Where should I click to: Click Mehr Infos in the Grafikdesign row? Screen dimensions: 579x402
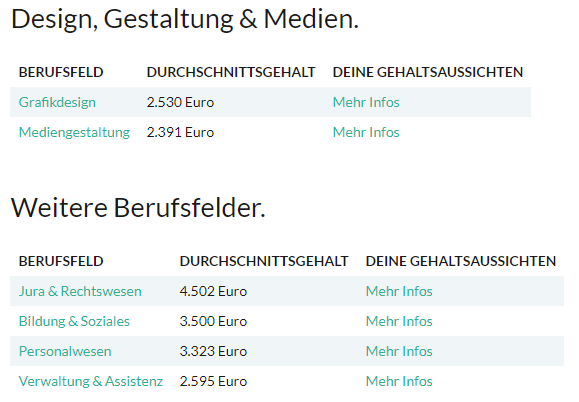(x=366, y=102)
